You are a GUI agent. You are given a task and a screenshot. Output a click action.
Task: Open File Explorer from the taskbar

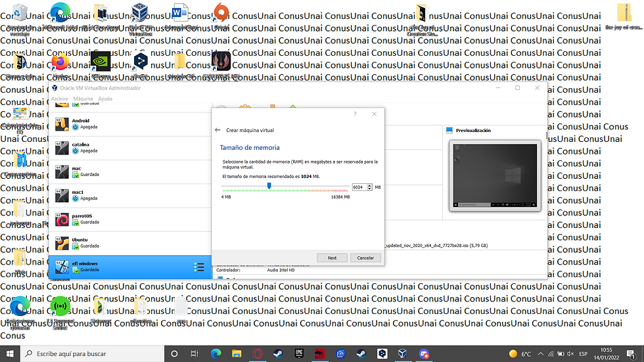(x=237, y=354)
